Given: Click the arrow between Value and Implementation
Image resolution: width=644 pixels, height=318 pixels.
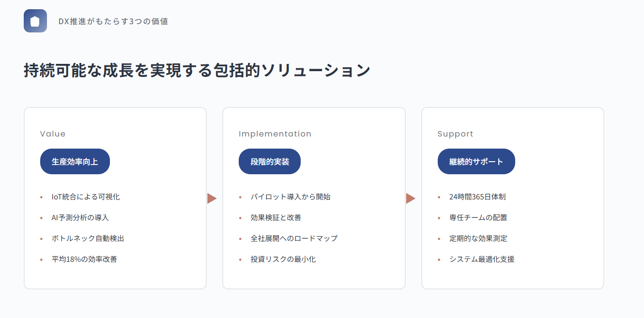Looking at the screenshot, I should pyautogui.click(x=212, y=198).
